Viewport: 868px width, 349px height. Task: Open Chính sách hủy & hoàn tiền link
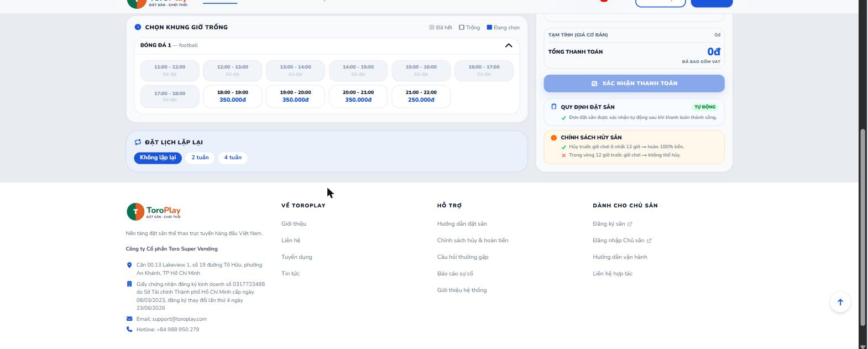pos(473,241)
